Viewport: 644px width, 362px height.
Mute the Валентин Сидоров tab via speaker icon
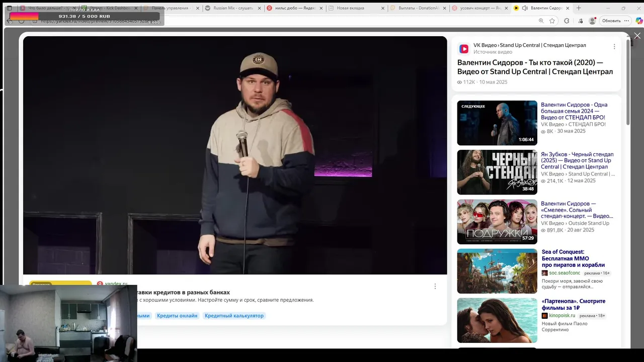[525, 8]
